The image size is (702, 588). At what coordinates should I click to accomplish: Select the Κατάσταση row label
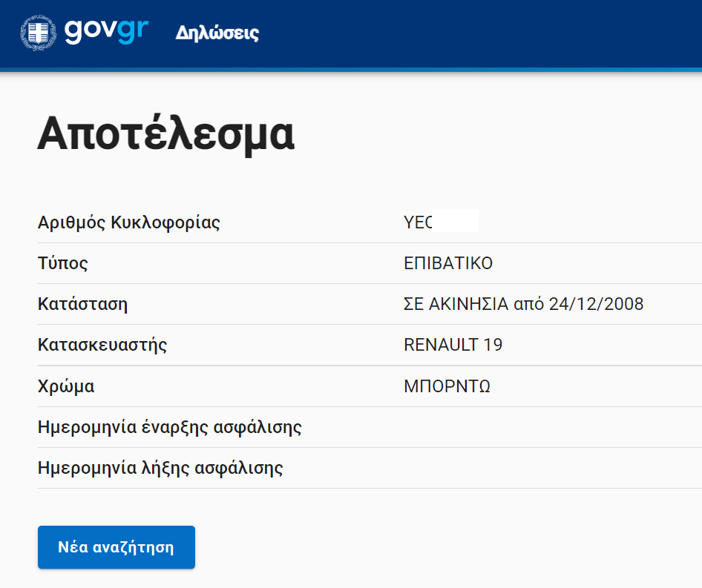(83, 304)
